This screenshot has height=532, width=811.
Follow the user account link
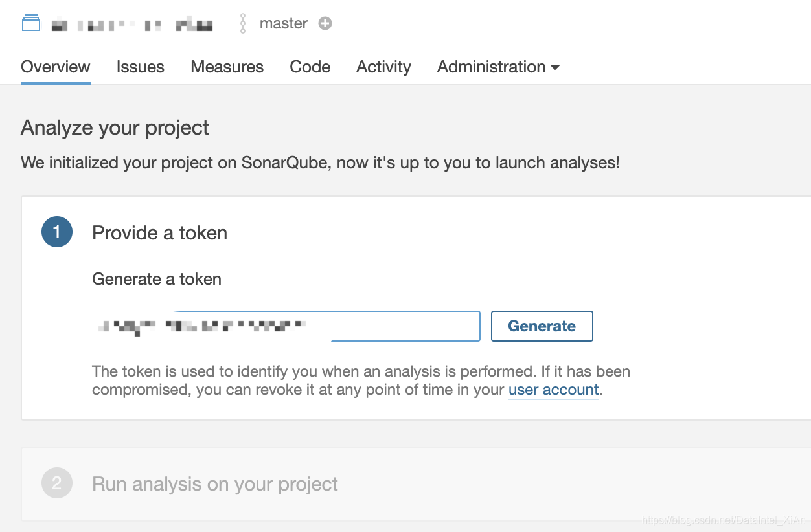[553, 390]
